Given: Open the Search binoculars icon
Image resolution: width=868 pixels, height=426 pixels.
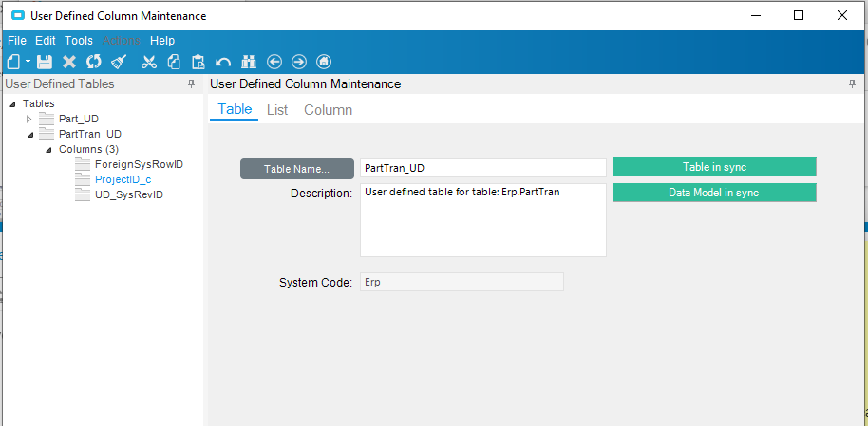Looking at the screenshot, I should tap(249, 62).
